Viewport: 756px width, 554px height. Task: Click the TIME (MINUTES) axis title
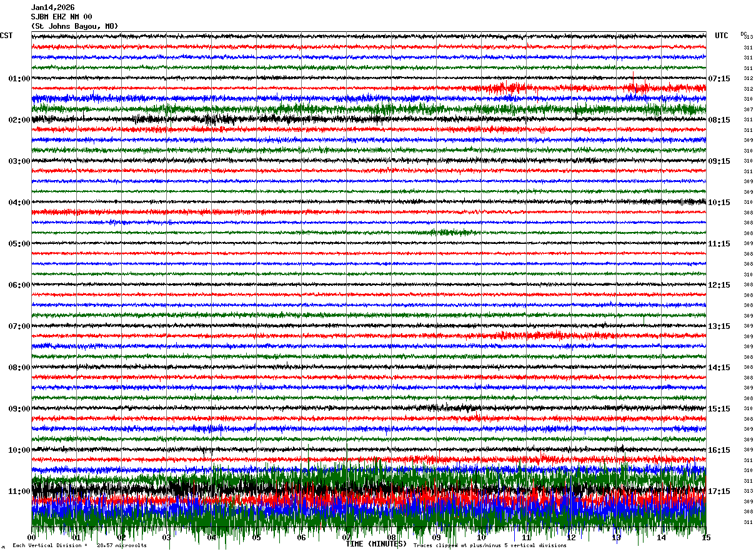point(376,544)
